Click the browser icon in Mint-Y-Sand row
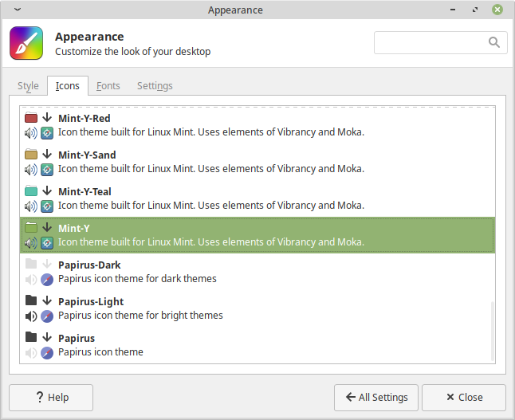 (x=47, y=170)
